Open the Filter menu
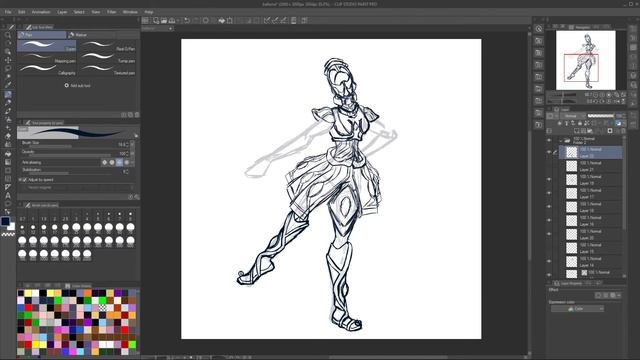Viewport: 640px width, 360px height. [111, 12]
